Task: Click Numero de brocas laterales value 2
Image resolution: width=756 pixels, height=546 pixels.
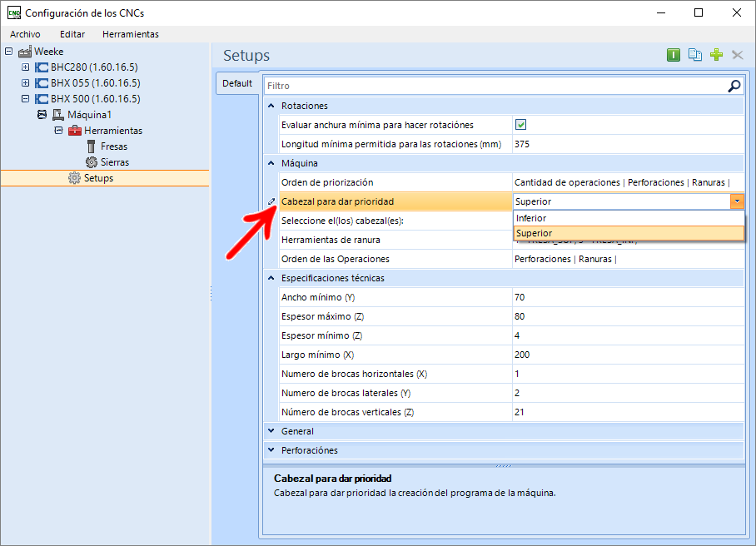Action: (629, 393)
